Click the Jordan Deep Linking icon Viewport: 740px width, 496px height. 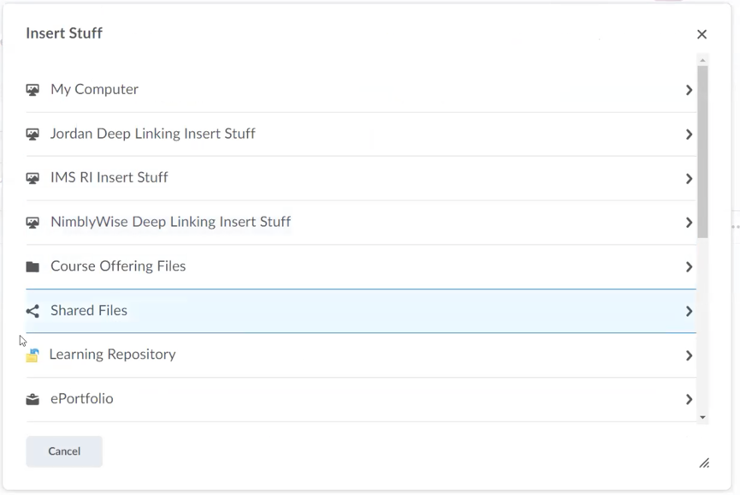pos(33,134)
